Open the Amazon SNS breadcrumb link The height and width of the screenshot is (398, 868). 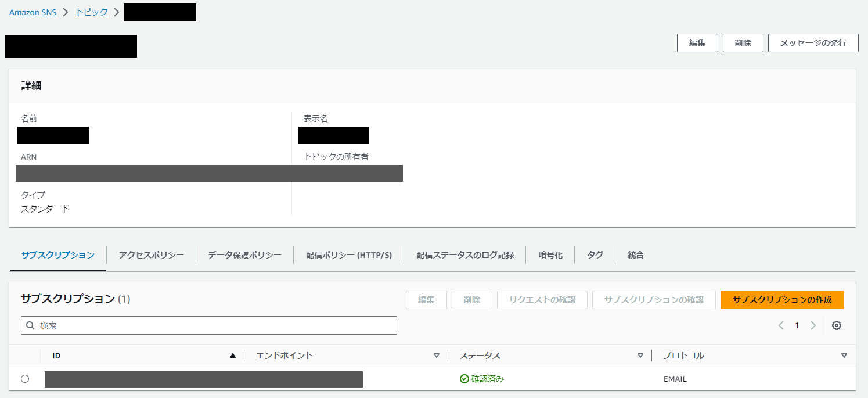(x=33, y=12)
